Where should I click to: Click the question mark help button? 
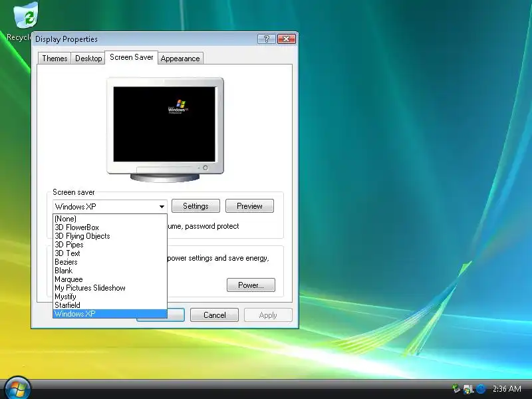click(x=267, y=39)
